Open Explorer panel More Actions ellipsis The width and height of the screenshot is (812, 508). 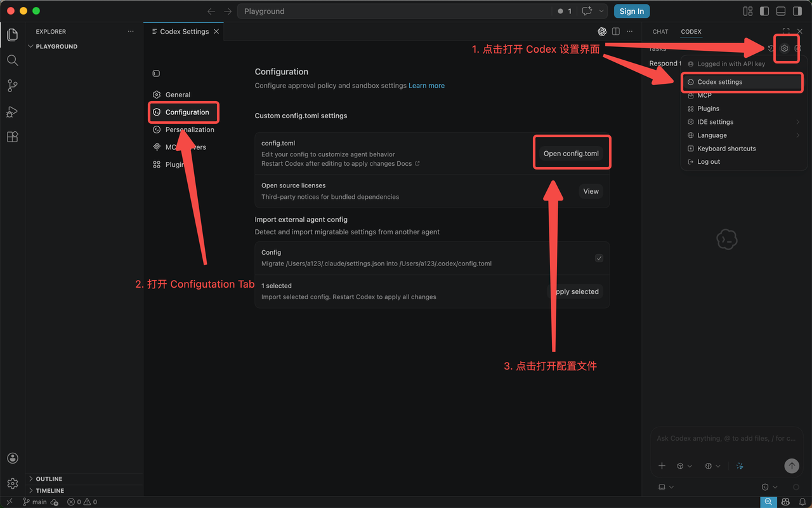tap(131, 31)
